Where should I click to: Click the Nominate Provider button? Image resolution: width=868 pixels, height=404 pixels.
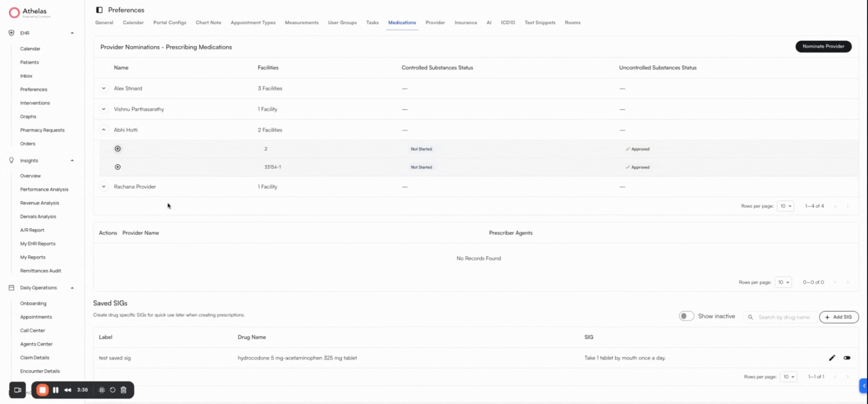(x=823, y=47)
